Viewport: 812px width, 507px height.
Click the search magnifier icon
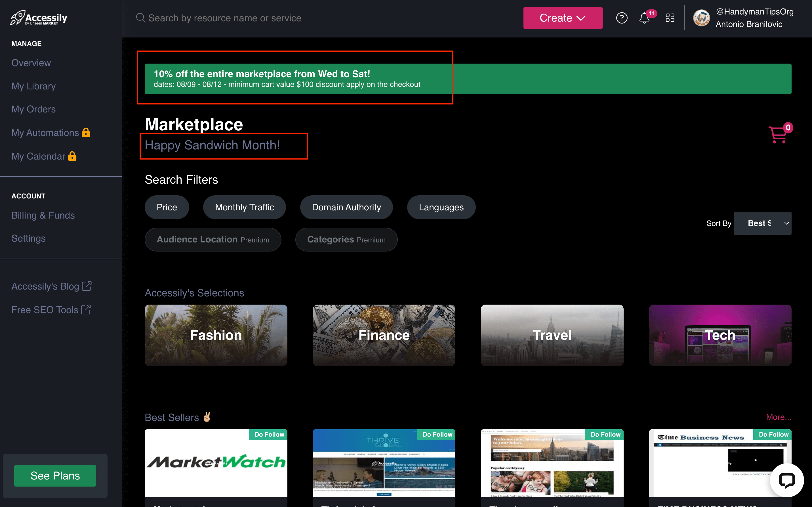[141, 18]
